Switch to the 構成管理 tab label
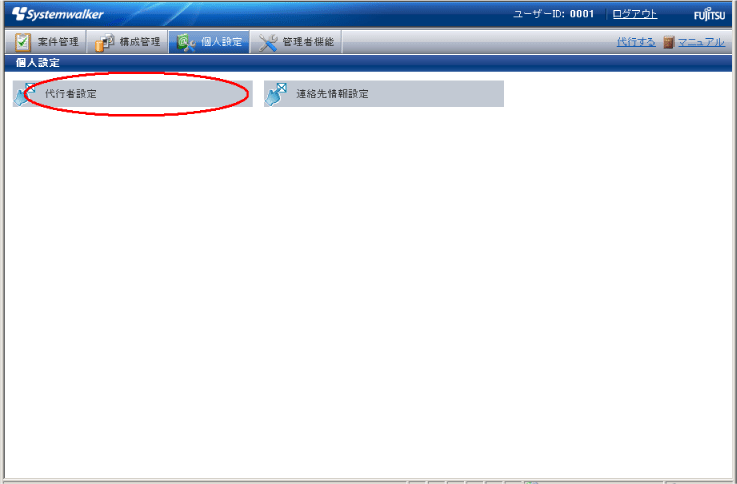Image resolution: width=737 pixels, height=484 pixels. 140,42
